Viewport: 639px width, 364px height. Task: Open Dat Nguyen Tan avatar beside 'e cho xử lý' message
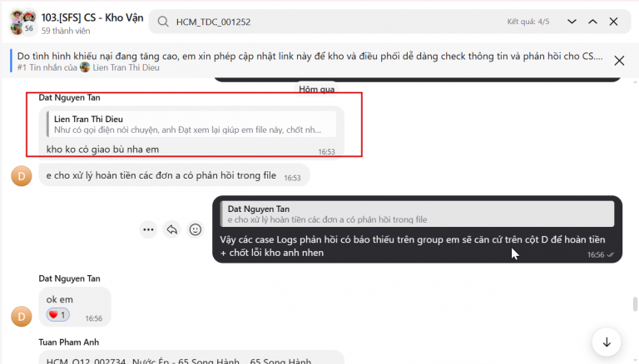click(21, 176)
